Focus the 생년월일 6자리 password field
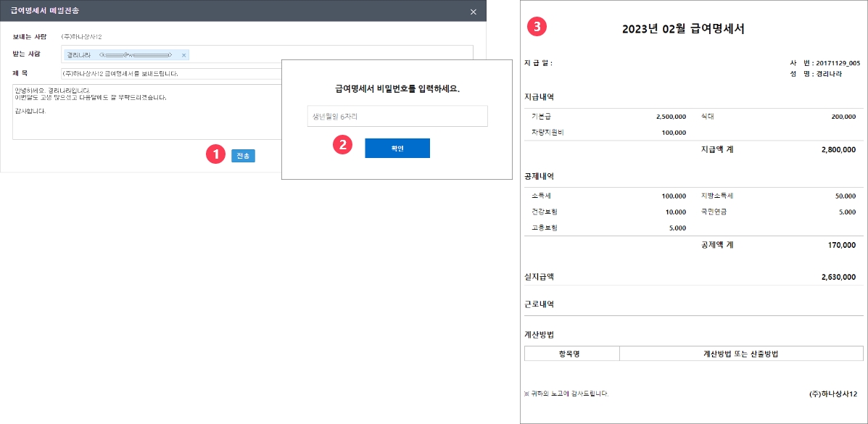 (x=397, y=116)
